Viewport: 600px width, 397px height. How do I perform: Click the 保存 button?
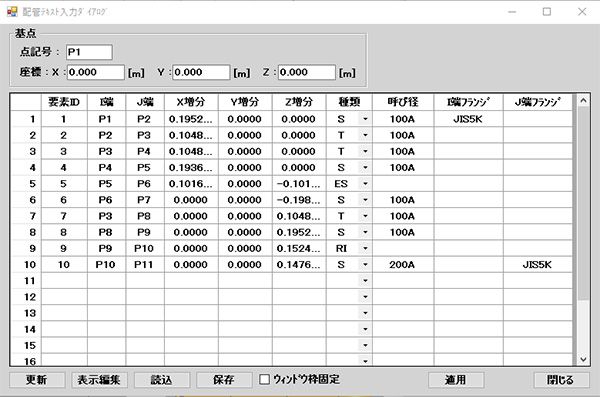[224, 380]
